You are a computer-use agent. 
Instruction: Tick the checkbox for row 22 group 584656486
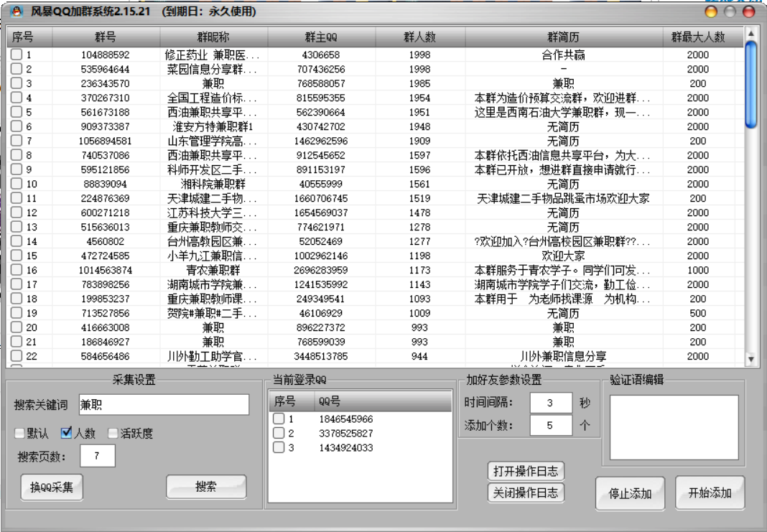pos(17,356)
